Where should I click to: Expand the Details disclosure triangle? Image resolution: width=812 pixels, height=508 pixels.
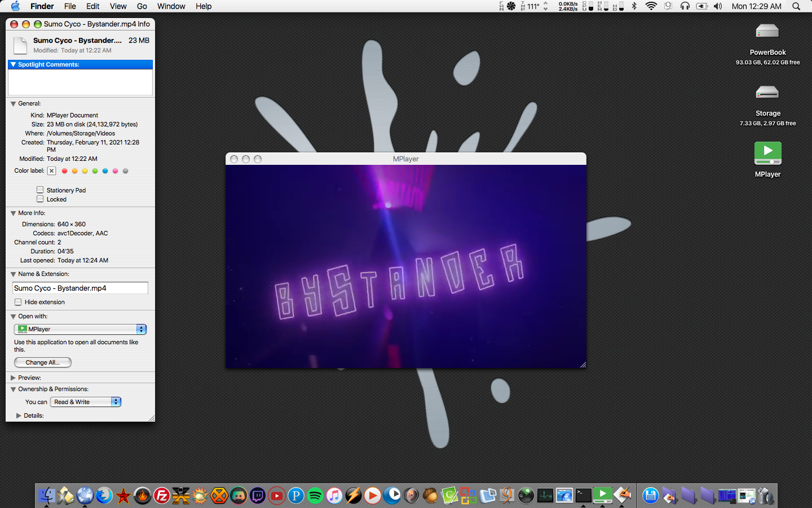19,415
